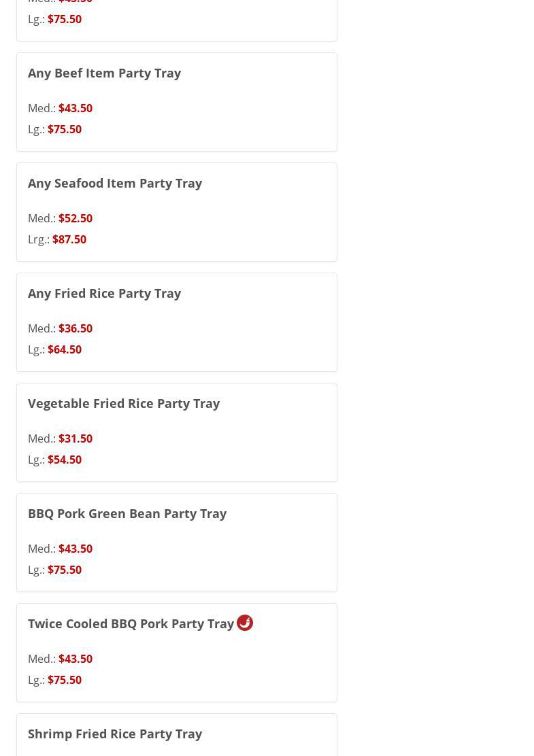The height and width of the screenshot is (756, 534).
Task: Select the $36.50 medium Any Fried Rice price
Action: tap(76, 328)
